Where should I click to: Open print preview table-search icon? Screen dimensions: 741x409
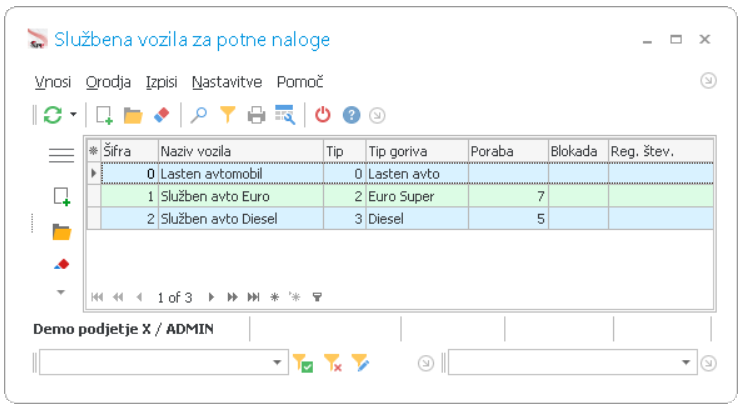pos(285,115)
